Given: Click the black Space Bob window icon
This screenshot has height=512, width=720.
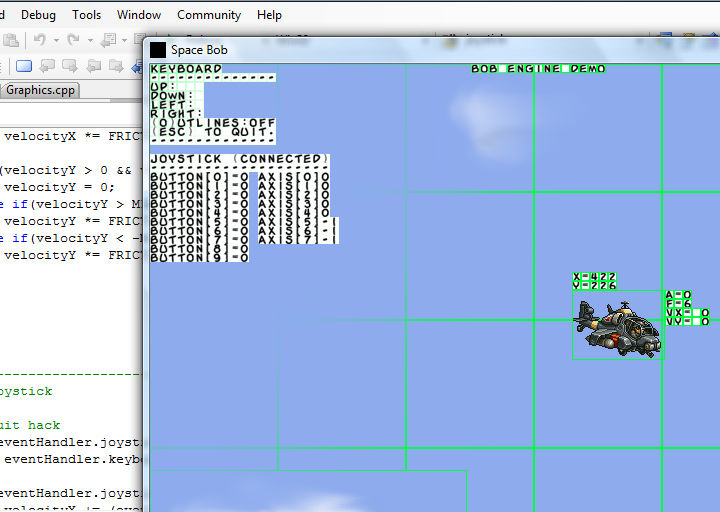Looking at the screenshot, I should point(158,50).
